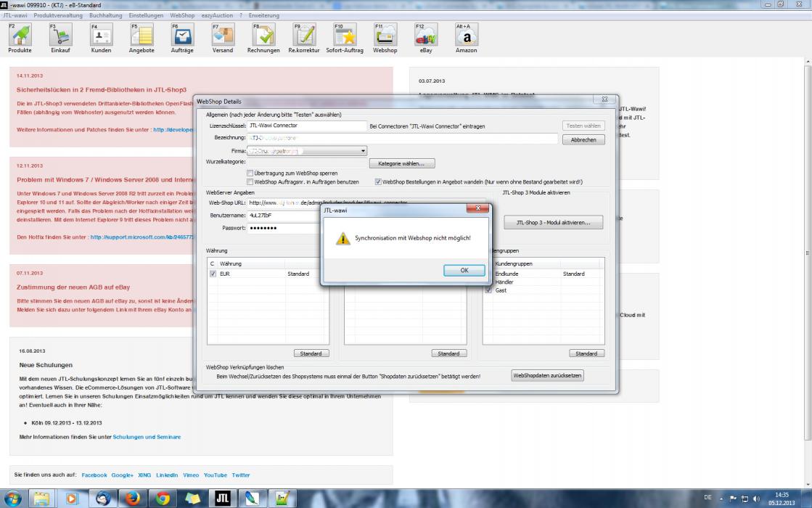812x508 pixels.
Task: Click the Sofort-Auftrag star icon
Action: [x=345, y=36]
